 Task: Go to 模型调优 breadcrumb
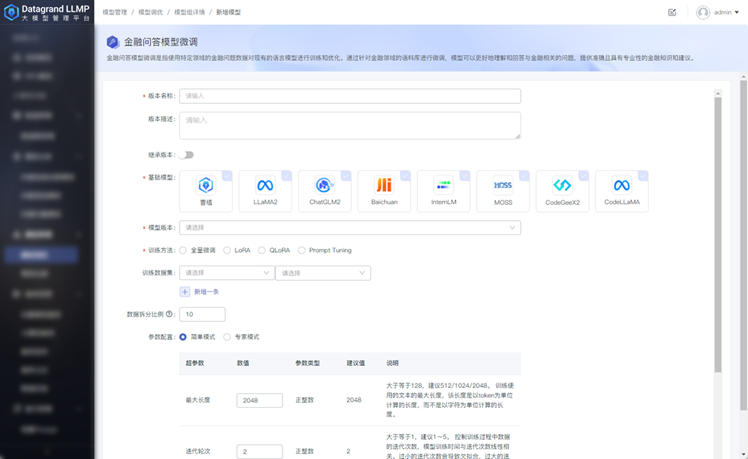tap(150, 12)
